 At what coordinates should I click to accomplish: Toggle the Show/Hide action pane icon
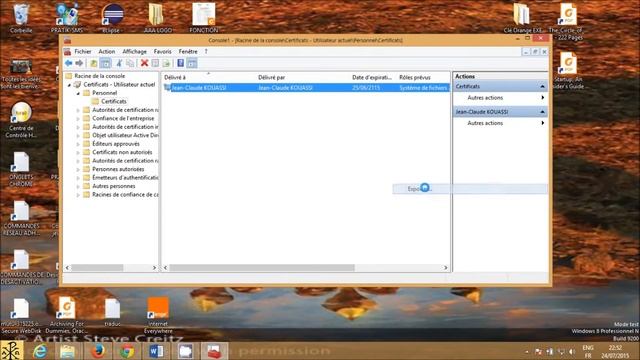click(x=192, y=63)
